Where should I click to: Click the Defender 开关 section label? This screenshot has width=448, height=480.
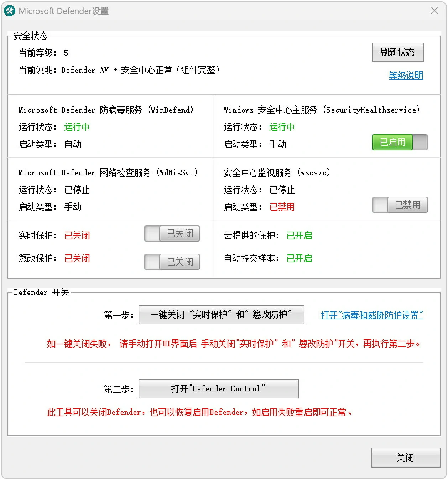(40, 292)
